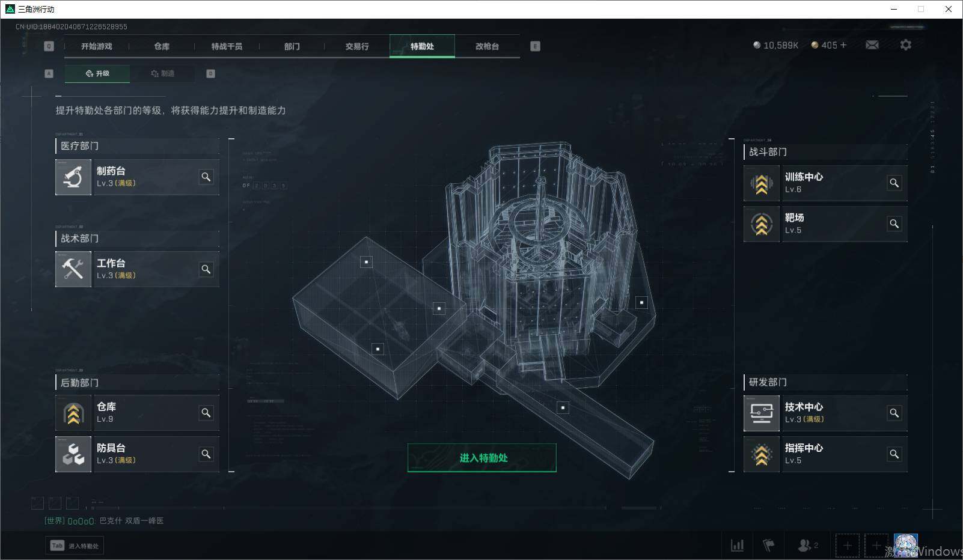Viewport: 963px width, 560px height.
Task: Select the 特勤处 tab
Action: 422,46
